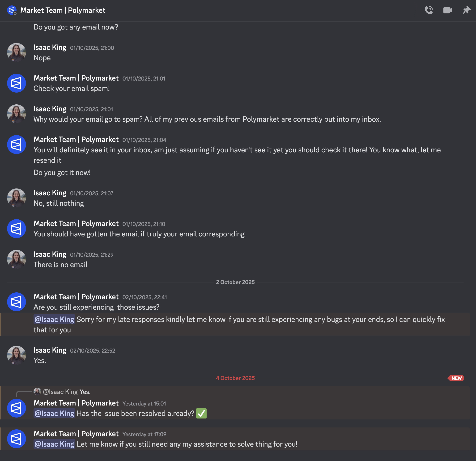Click the Isaac King username above "Nope"
Viewport: 476px width, 461px height.
tap(50, 47)
